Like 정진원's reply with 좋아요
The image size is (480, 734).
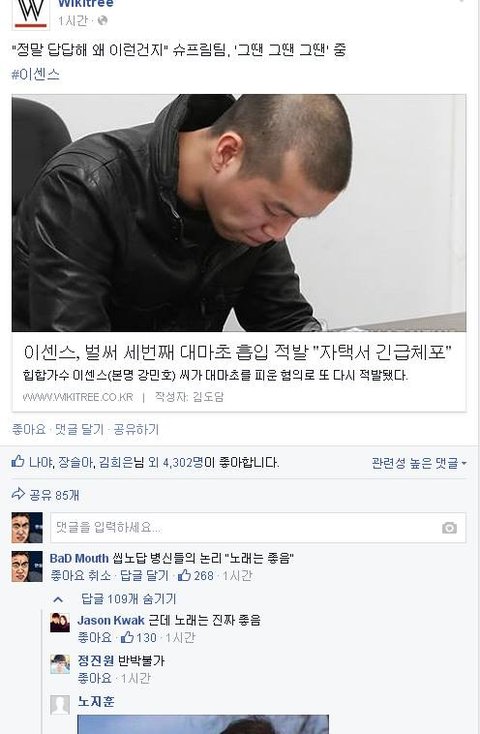pyautogui.click(x=94, y=678)
